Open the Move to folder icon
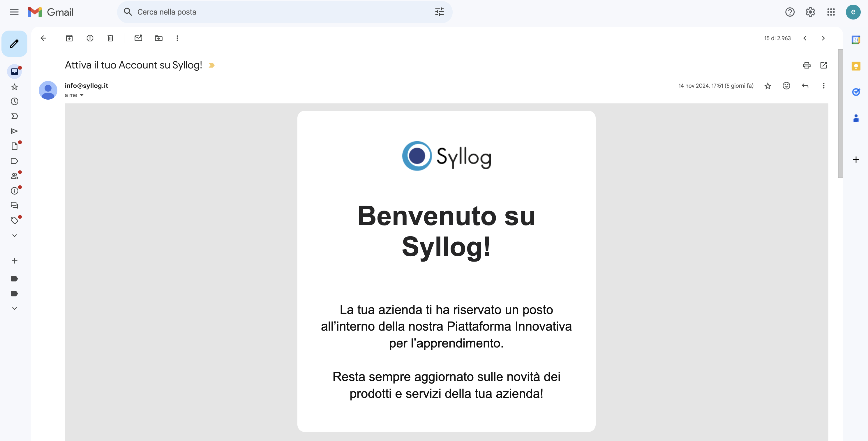This screenshot has width=868, height=441. (158, 38)
